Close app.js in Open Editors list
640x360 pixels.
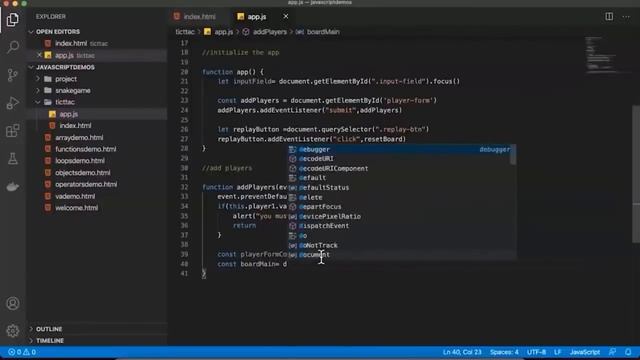[x=39, y=55]
